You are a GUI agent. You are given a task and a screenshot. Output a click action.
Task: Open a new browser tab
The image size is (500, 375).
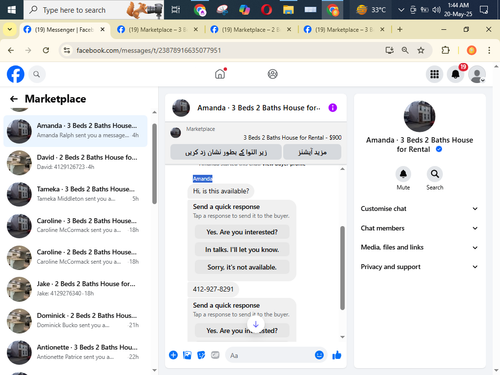pyautogui.click(x=400, y=30)
